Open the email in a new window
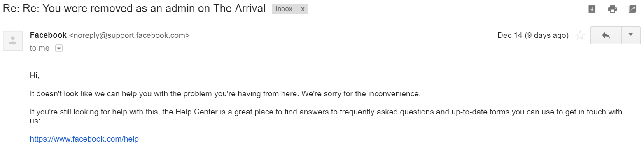 pos(632,9)
